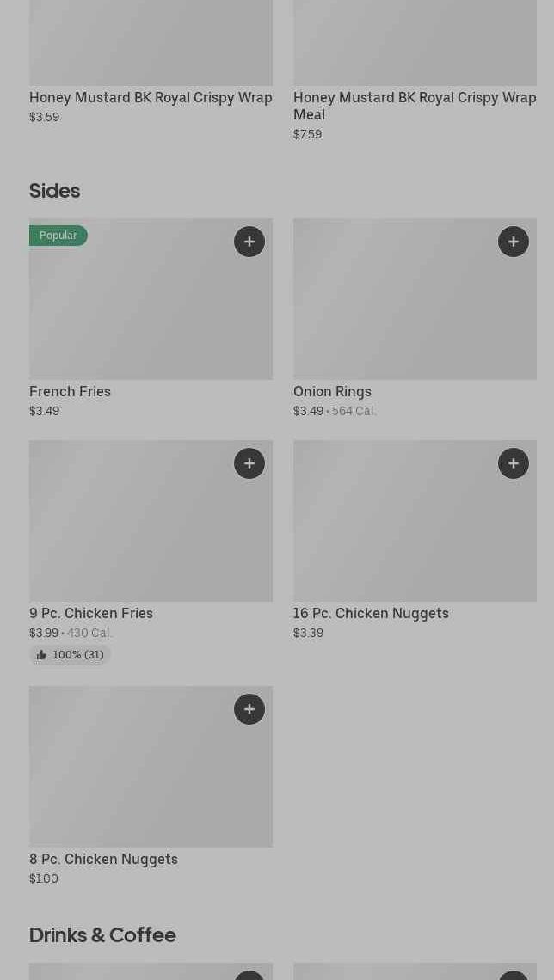Click the Popular badge on French Fries

(58, 236)
